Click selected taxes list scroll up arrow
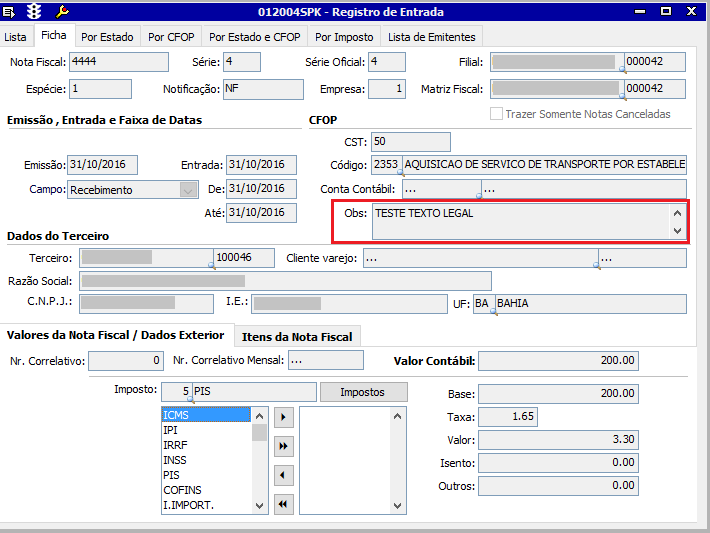Screen dimensions: 710x533 (397, 416)
